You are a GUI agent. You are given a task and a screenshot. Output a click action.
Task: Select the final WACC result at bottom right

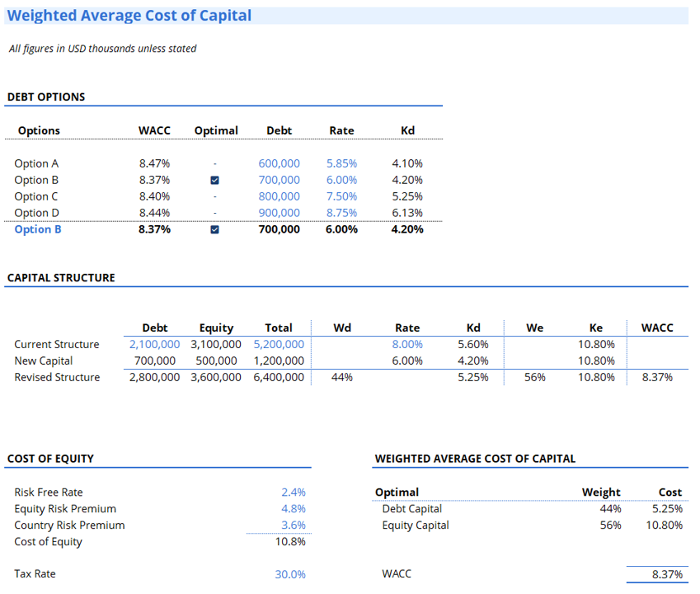[666, 575]
